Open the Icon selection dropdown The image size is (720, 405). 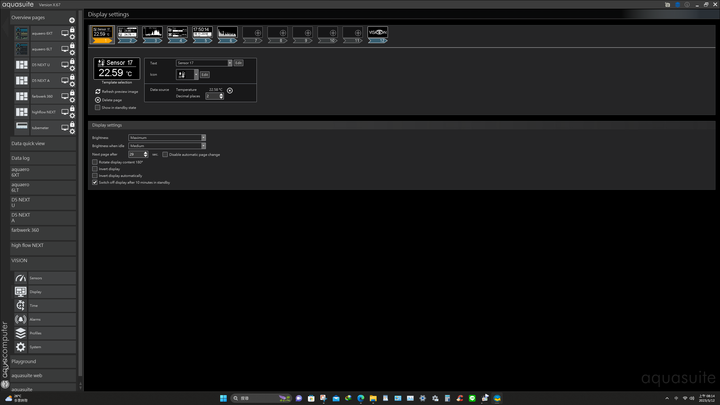point(187,74)
